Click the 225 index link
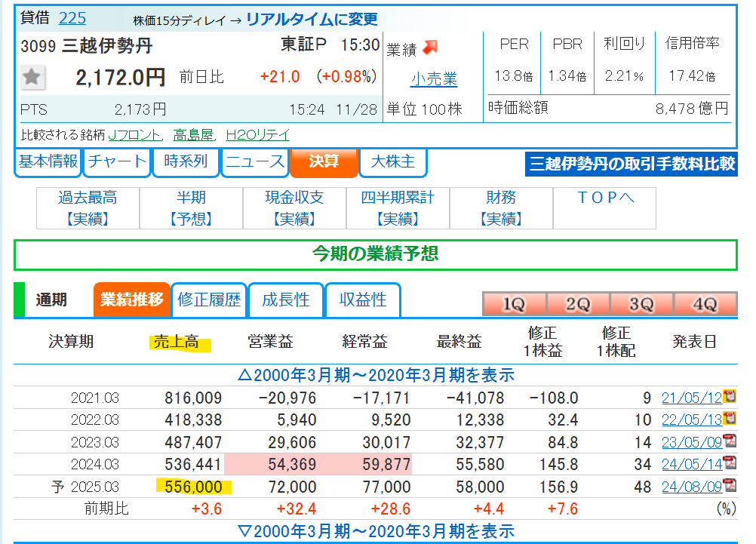 [72, 18]
